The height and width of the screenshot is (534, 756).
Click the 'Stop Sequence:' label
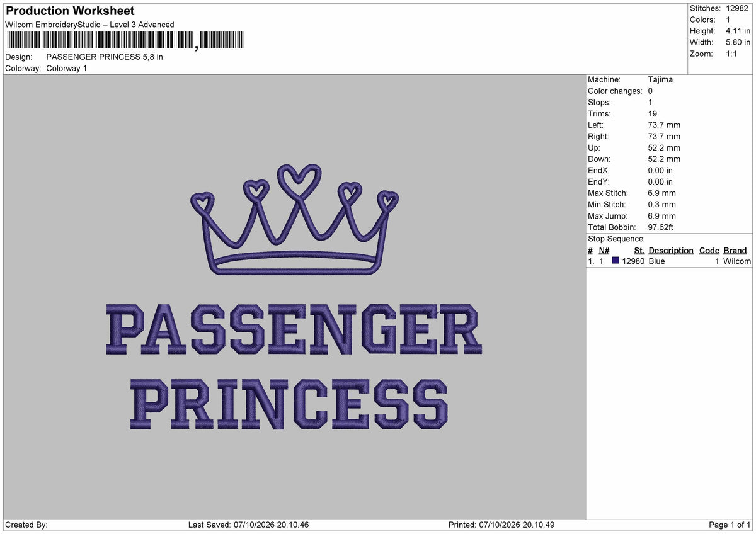[x=616, y=239]
